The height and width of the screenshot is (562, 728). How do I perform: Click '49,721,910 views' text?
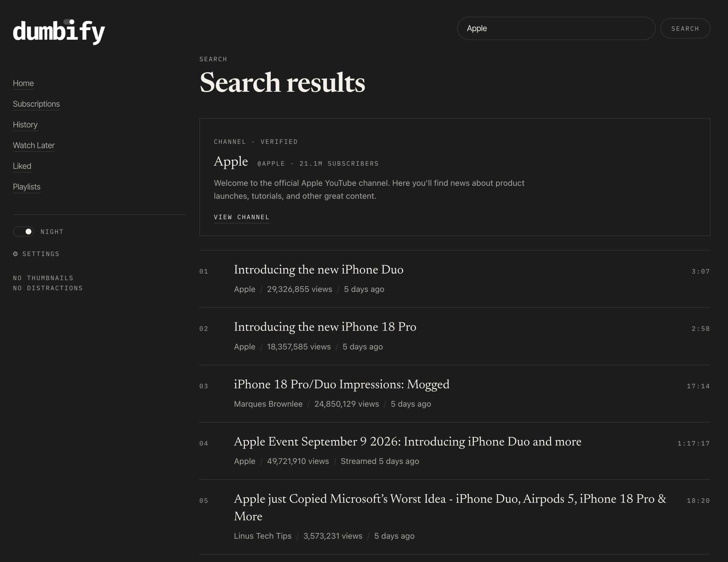298,461
